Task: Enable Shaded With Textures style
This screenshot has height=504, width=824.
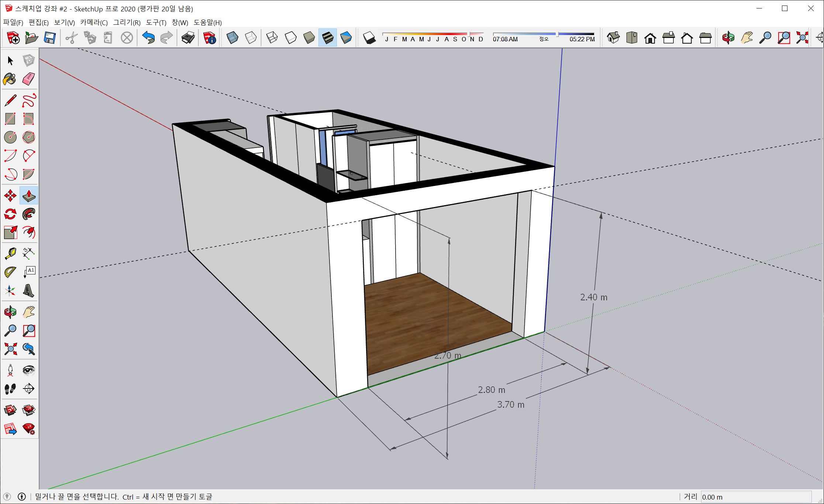Action: point(328,38)
